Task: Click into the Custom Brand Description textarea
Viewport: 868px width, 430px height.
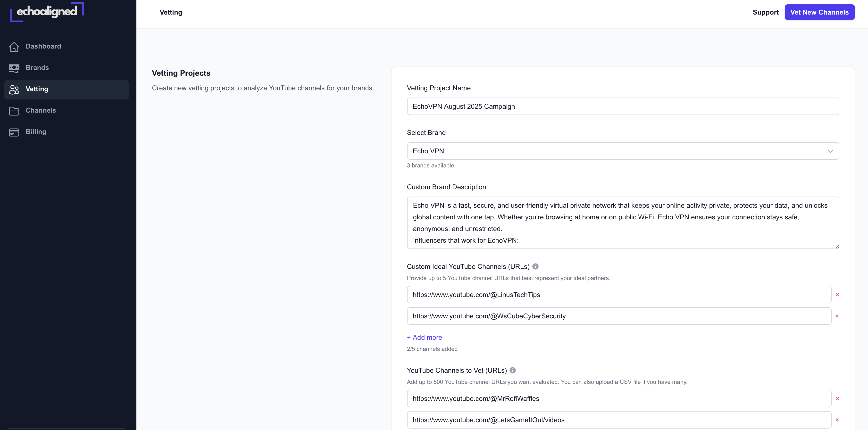Action: (623, 223)
